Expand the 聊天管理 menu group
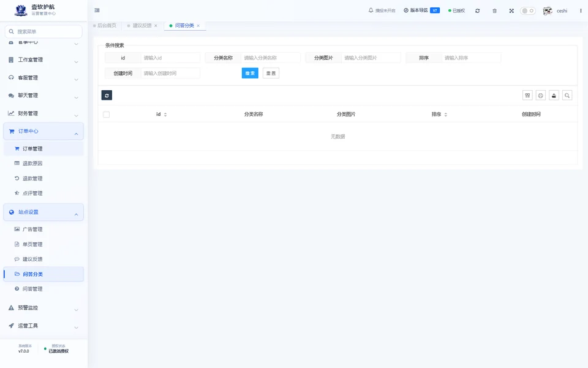 click(x=43, y=96)
